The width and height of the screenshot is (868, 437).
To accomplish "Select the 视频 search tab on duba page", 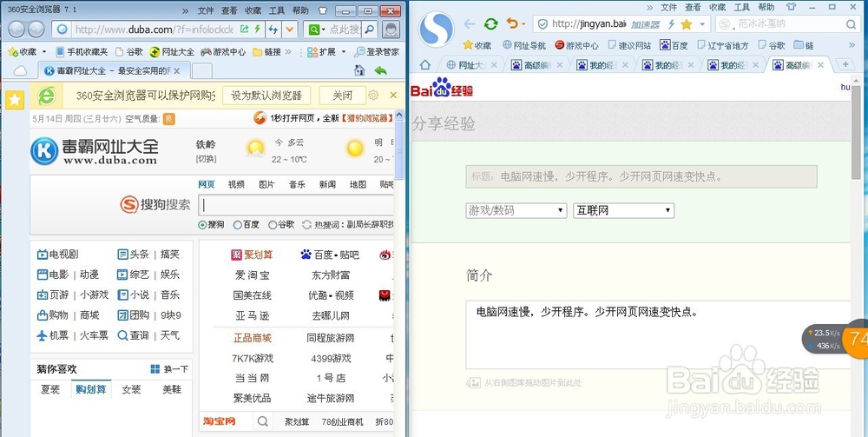I will (x=236, y=184).
